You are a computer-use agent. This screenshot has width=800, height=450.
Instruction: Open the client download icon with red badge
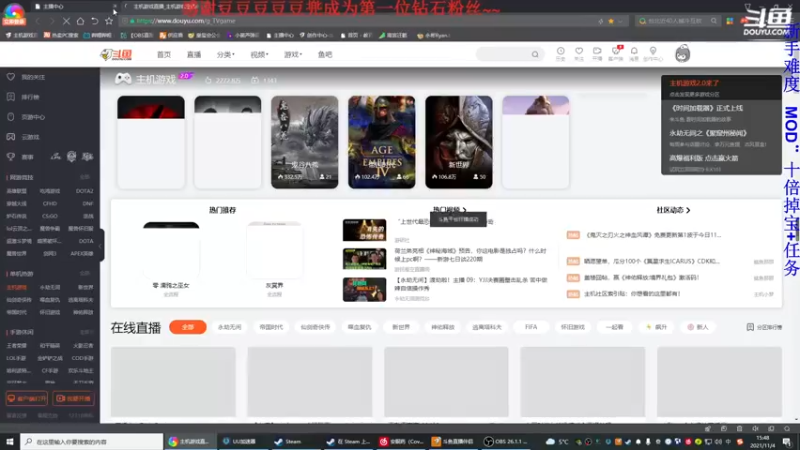pyautogui.click(x=616, y=54)
